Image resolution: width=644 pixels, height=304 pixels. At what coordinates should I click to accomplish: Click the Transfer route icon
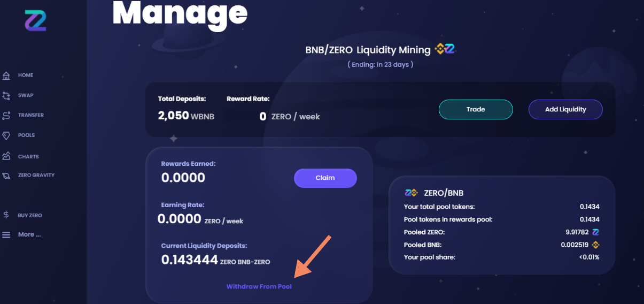[6, 116]
